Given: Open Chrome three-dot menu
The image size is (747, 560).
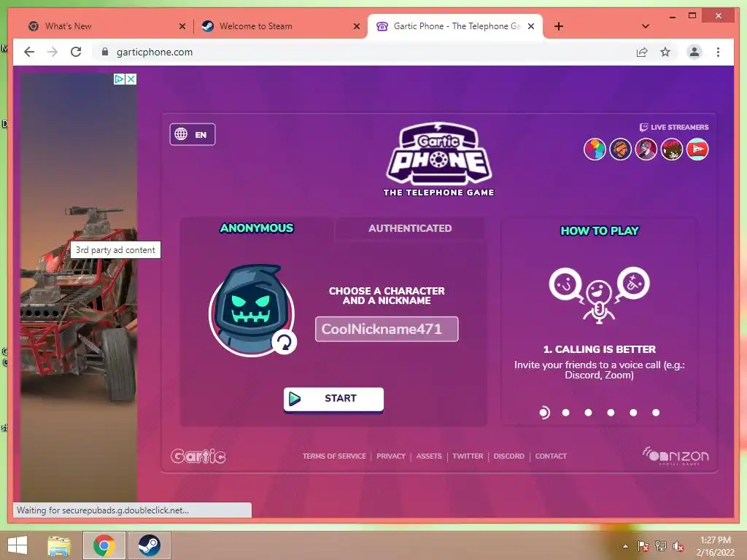Looking at the screenshot, I should 718,52.
